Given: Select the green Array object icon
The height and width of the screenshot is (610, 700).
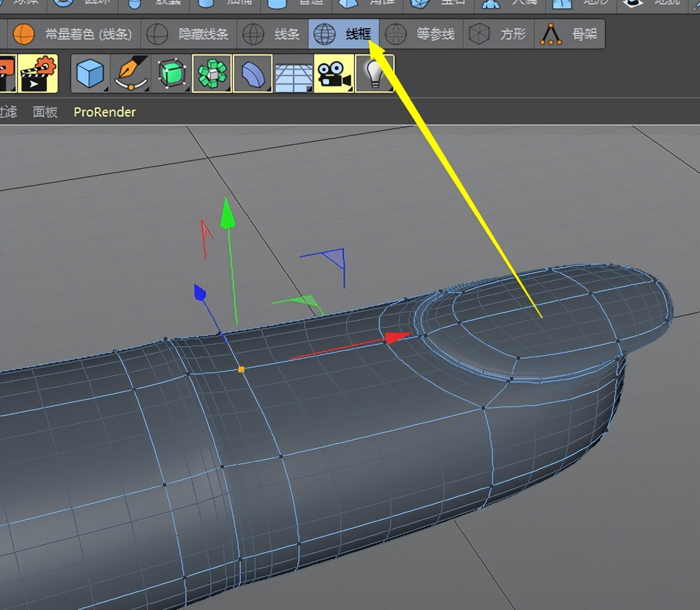Looking at the screenshot, I should pos(211,73).
